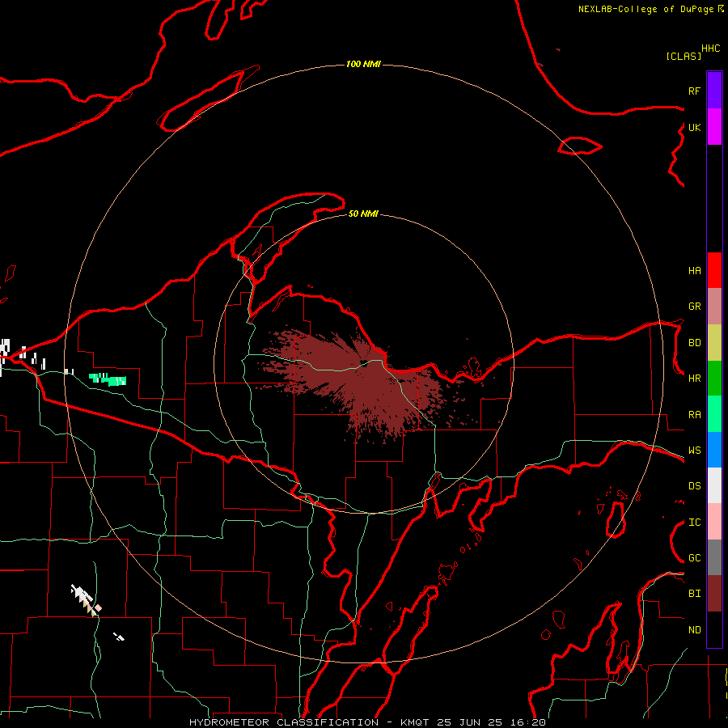Select the BD yellow legend swatch

(x=714, y=343)
